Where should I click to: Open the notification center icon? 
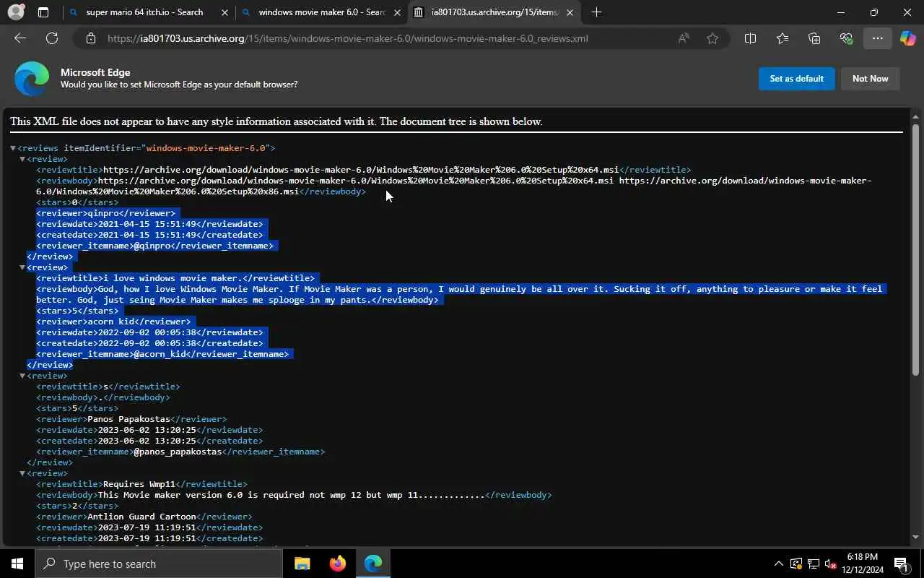pyautogui.click(x=901, y=564)
